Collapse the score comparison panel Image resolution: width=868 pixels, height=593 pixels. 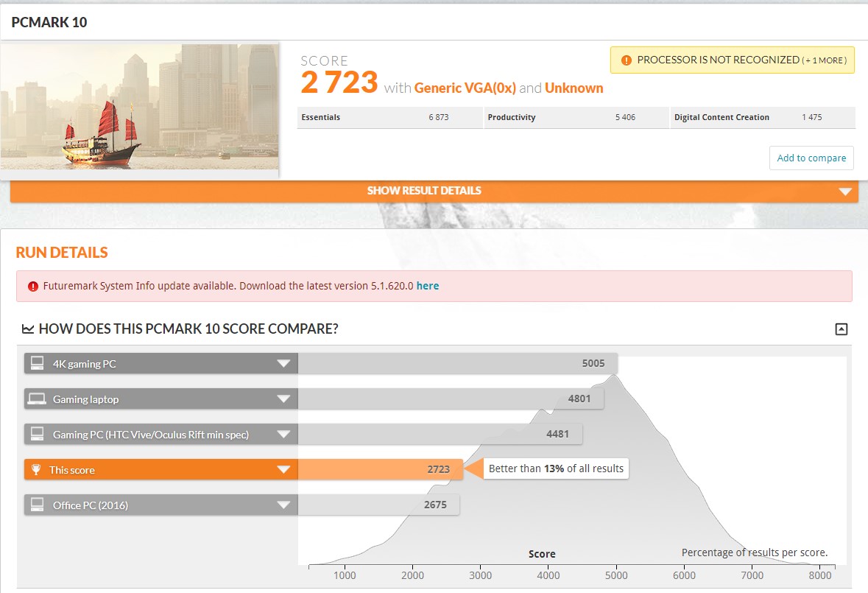(841, 329)
